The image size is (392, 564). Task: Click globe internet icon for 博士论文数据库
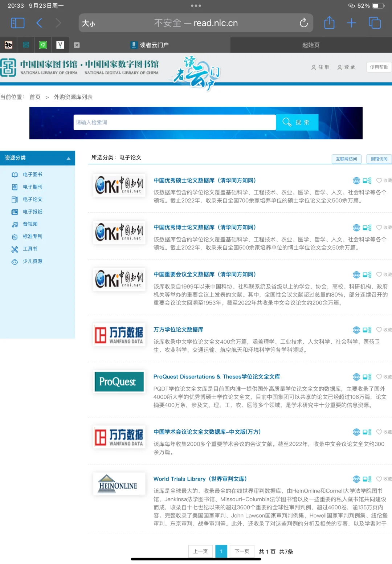coord(356,228)
